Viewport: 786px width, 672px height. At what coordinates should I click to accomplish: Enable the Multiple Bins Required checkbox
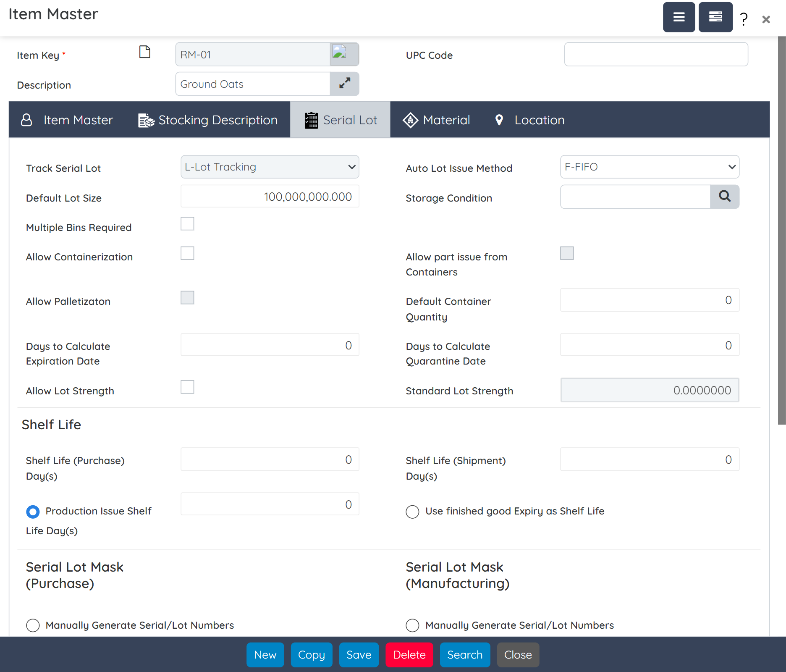(187, 223)
